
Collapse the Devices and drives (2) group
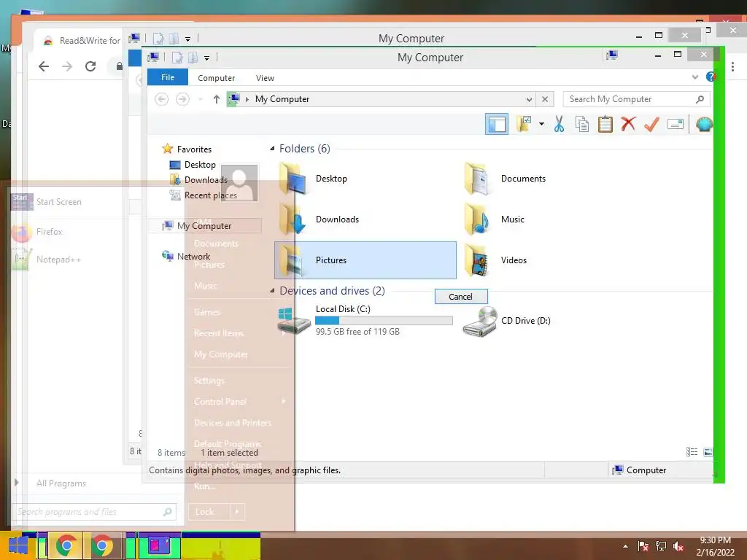[273, 290]
